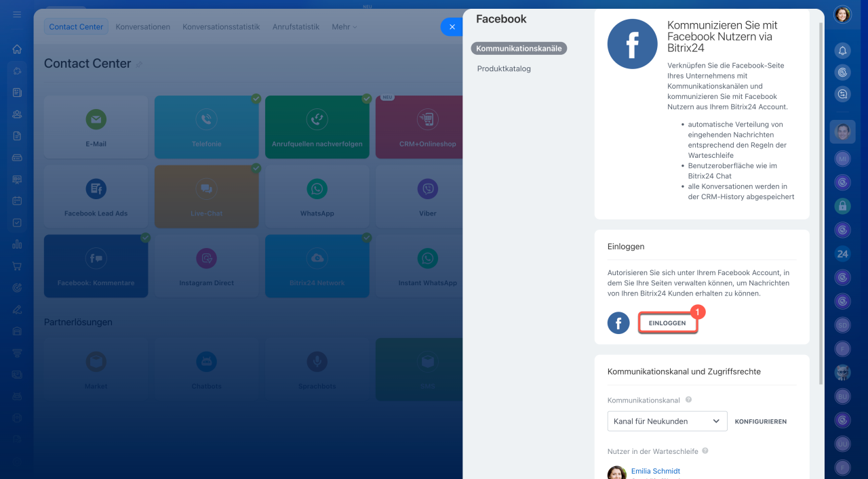Click the Facebook panel vertical scrollbar
Screen dimensions: 868x479
(x=822, y=203)
